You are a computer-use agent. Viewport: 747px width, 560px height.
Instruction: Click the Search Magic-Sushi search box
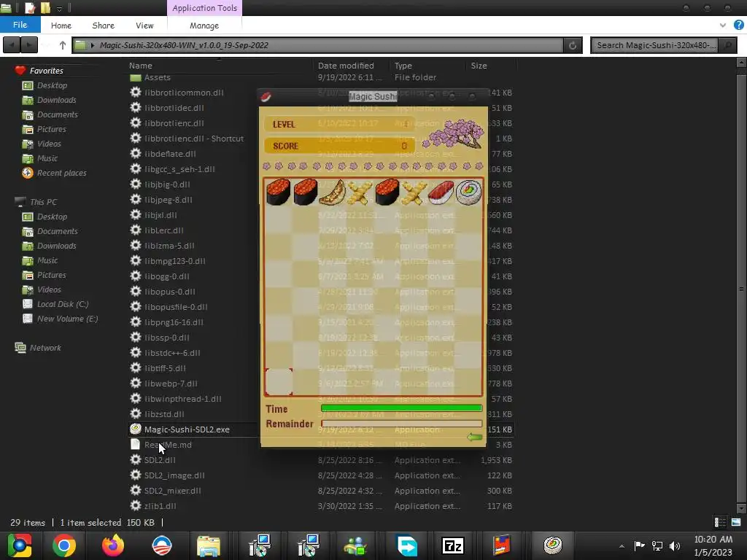coord(655,45)
